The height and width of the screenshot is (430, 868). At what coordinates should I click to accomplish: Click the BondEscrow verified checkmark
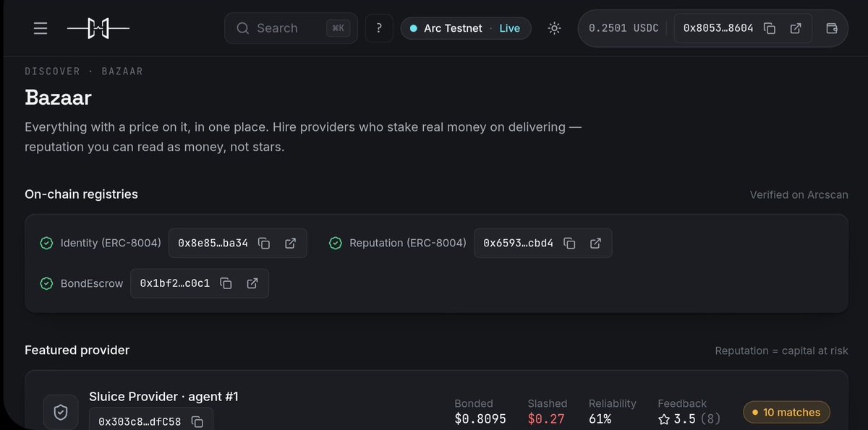tap(46, 283)
